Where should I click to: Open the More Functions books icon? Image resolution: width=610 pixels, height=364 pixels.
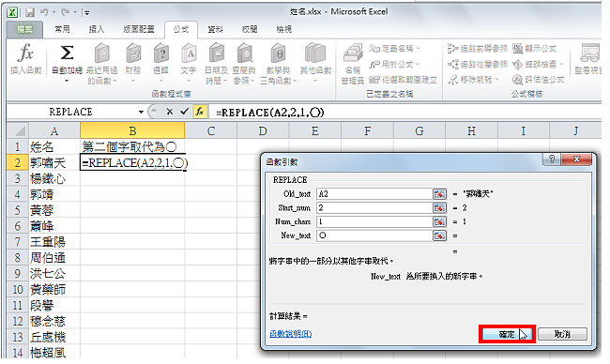coord(315,53)
